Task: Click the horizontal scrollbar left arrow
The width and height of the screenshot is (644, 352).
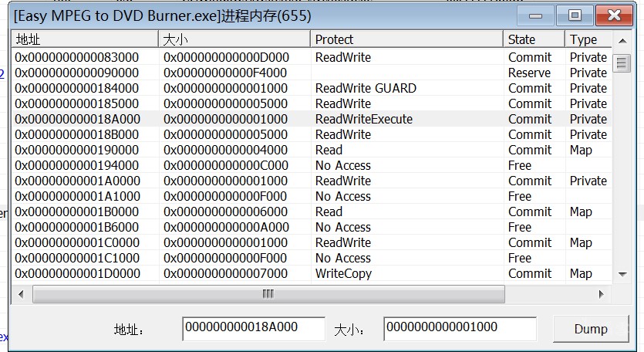Action: 21,294
